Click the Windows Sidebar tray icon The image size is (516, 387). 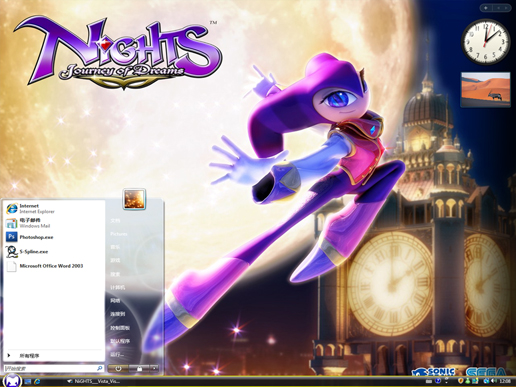pyautogui.click(x=475, y=381)
